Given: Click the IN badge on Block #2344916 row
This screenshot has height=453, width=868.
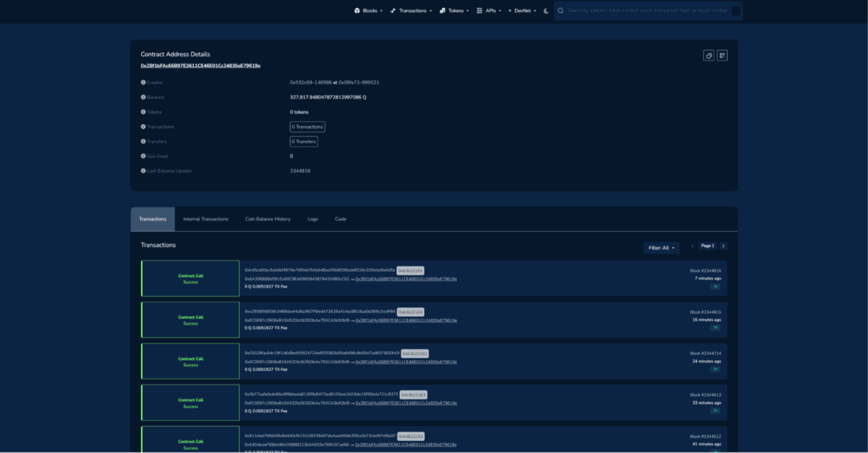Looking at the screenshot, I should pos(715,286).
